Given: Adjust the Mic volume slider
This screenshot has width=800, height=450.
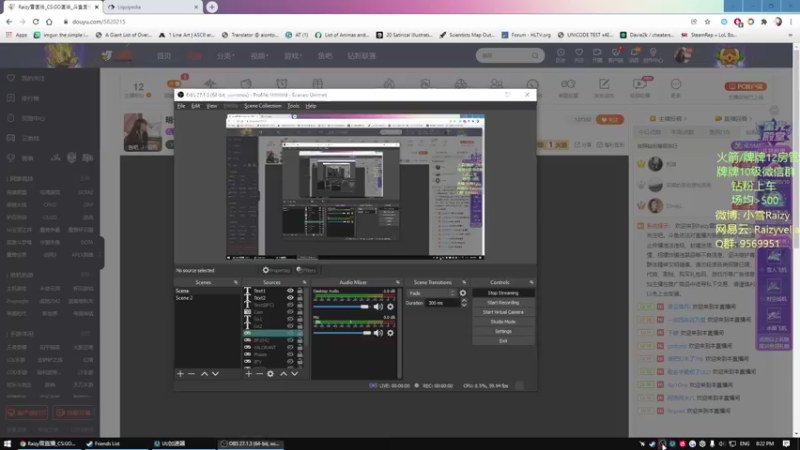Looking at the screenshot, I should point(342,333).
